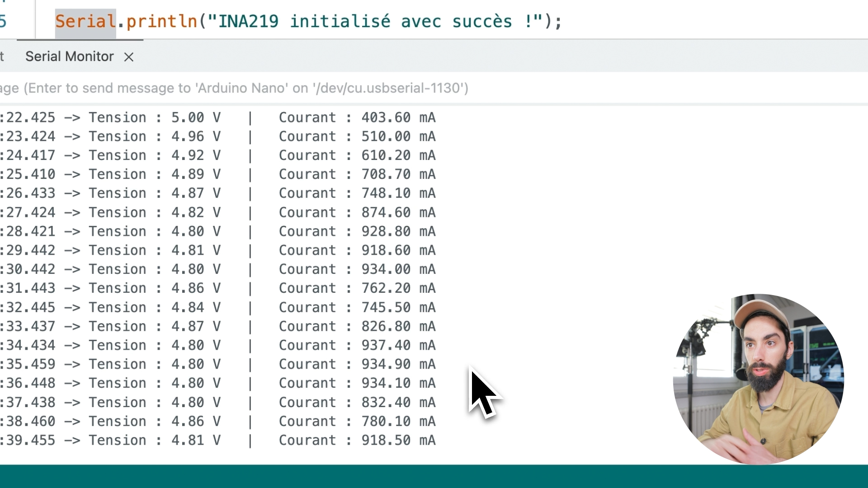This screenshot has width=868, height=488.
Task: Switch to the partially visible Output tab
Action: pyautogui.click(x=2, y=56)
